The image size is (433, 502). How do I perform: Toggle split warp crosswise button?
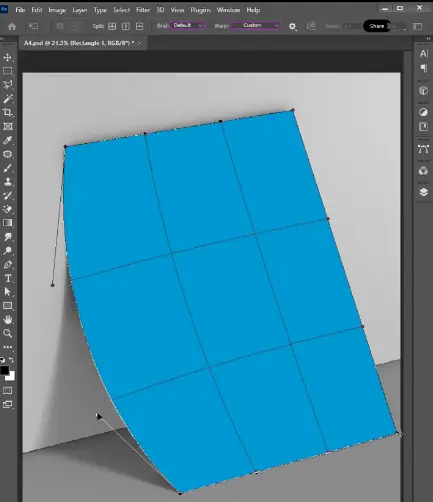pos(112,26)
